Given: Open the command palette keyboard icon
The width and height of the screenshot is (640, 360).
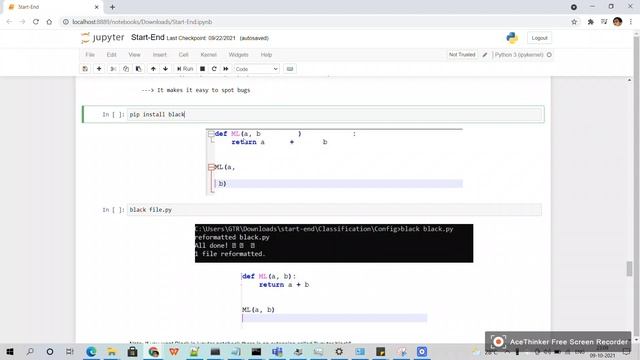Looking at the screenshot, I should pyautogui.click(x=290, y=69).
